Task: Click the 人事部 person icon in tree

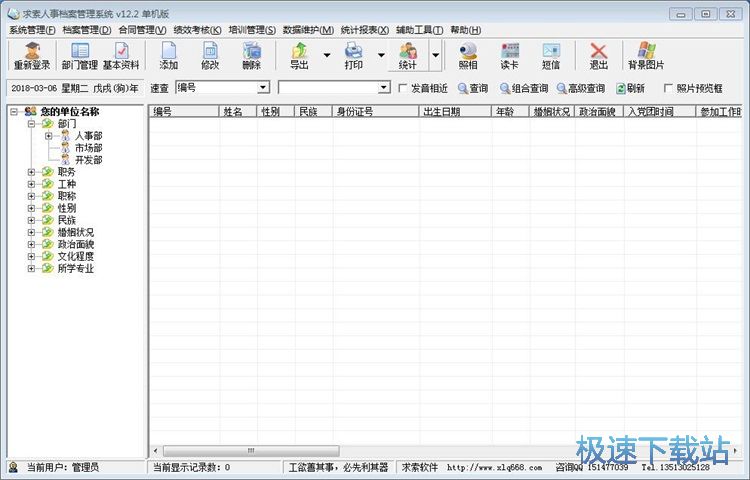Action: click(x=66, y=136)
